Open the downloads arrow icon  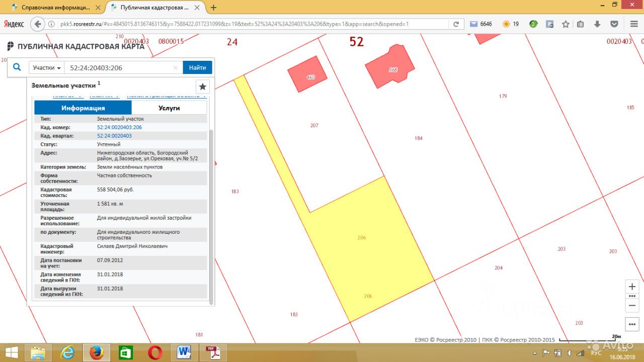coord(597,24)
